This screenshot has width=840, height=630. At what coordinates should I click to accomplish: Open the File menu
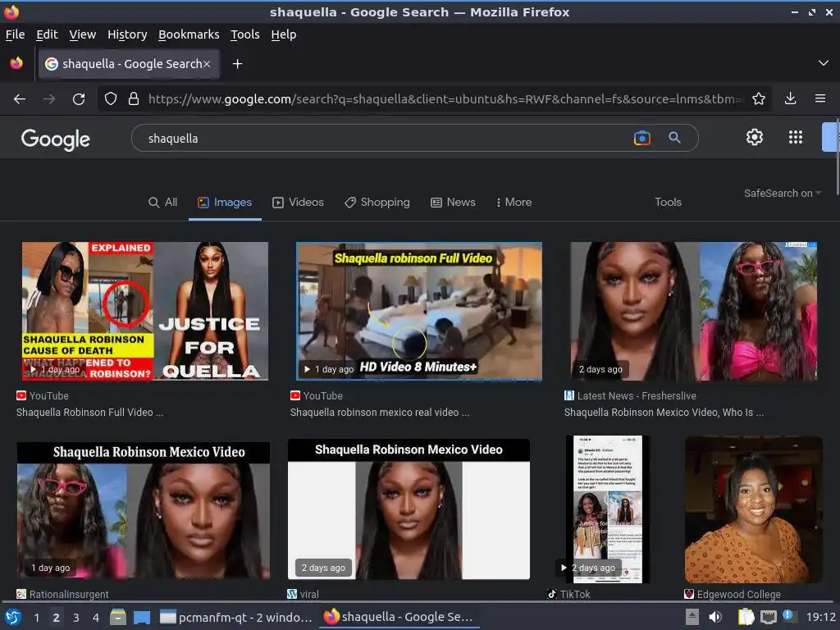click(x=15, y=34)
